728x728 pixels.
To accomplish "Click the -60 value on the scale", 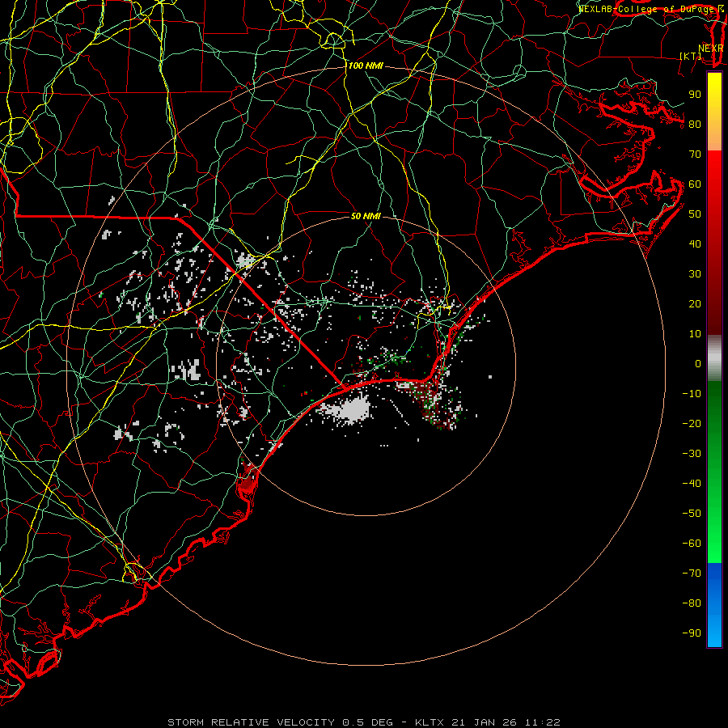I will pos(692,544).
